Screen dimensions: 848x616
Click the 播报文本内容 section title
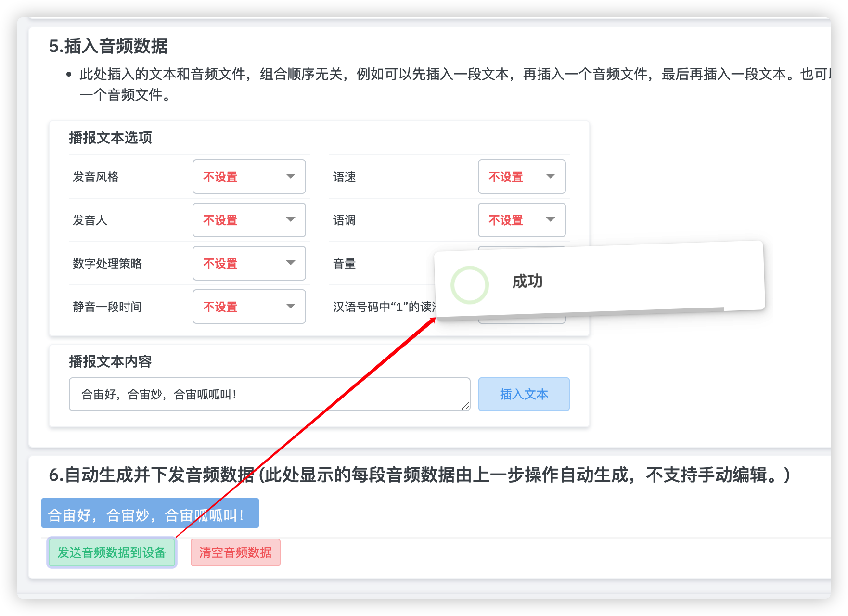coord(110,361)
